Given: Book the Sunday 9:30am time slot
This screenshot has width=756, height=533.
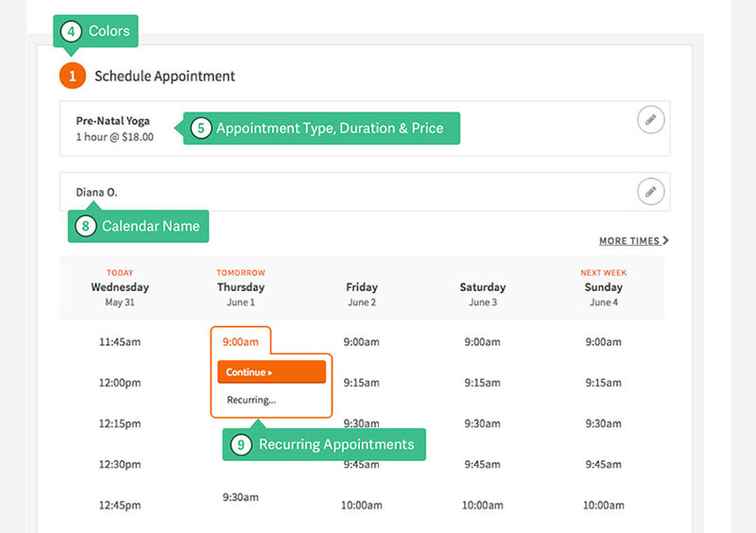Looking at the screenshot, I should [604, 424].
